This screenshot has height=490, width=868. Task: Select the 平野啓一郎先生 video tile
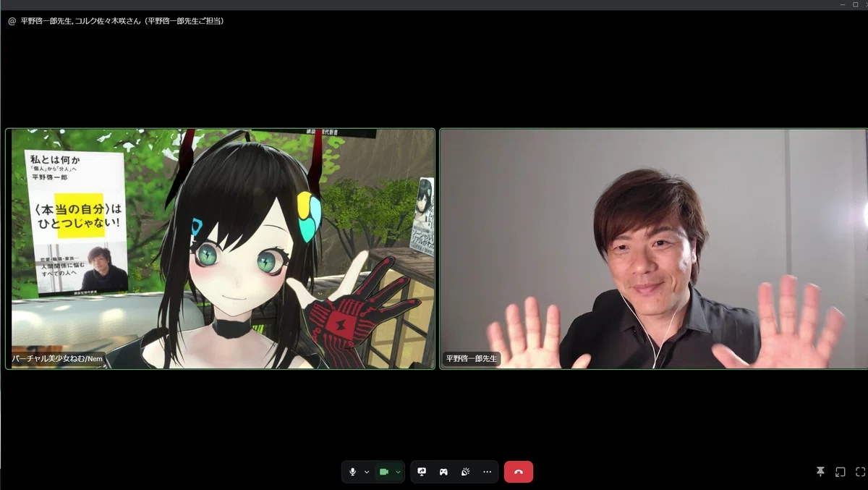tap(653, 249)
